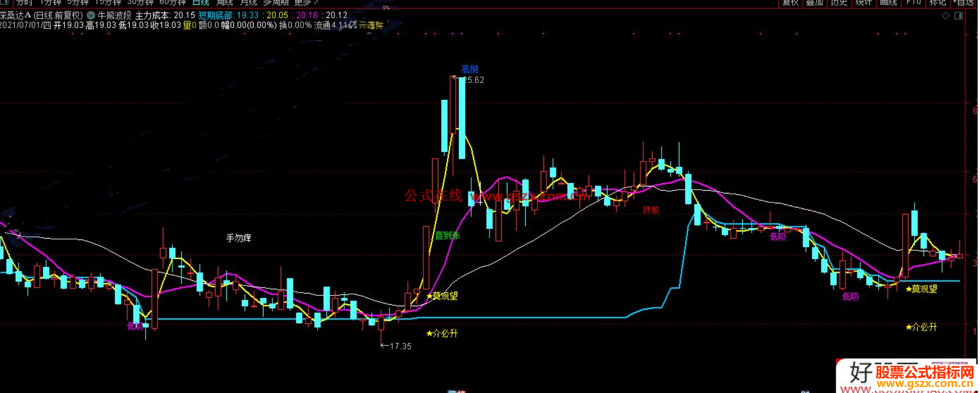Switch to 15分钟 period tab
Screen dimensions: 980x393
(x=108, y=2)
